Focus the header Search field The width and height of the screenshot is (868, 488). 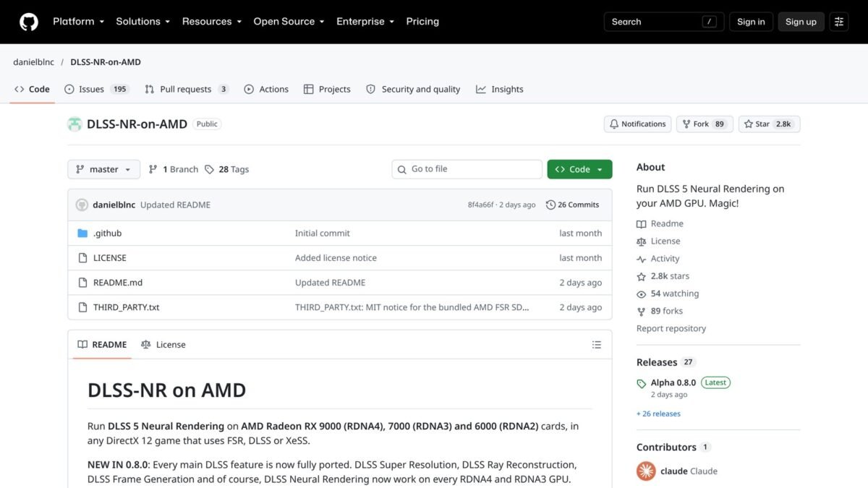coord(664,22)
